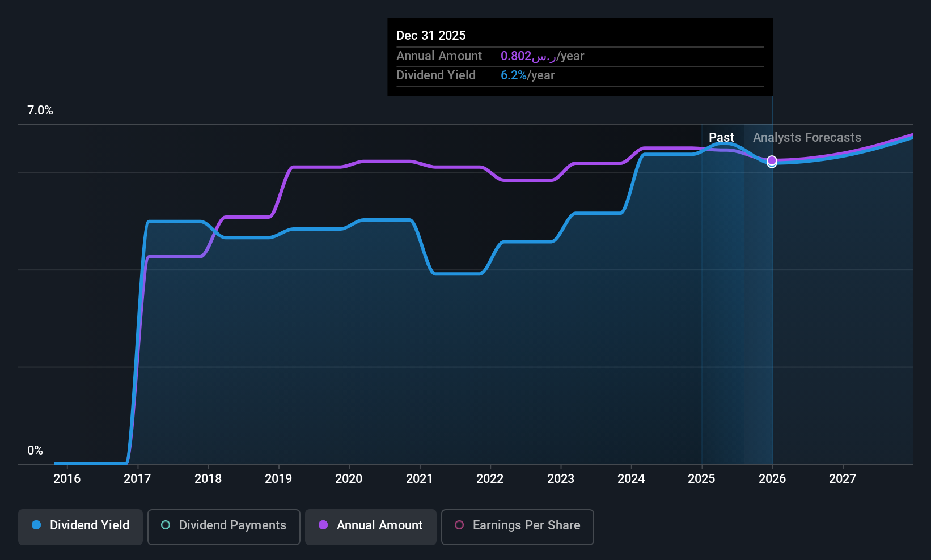Enable the Dividend Payments series
The height and width of the screenshot is (560, 931).
[x=223, y=527]
